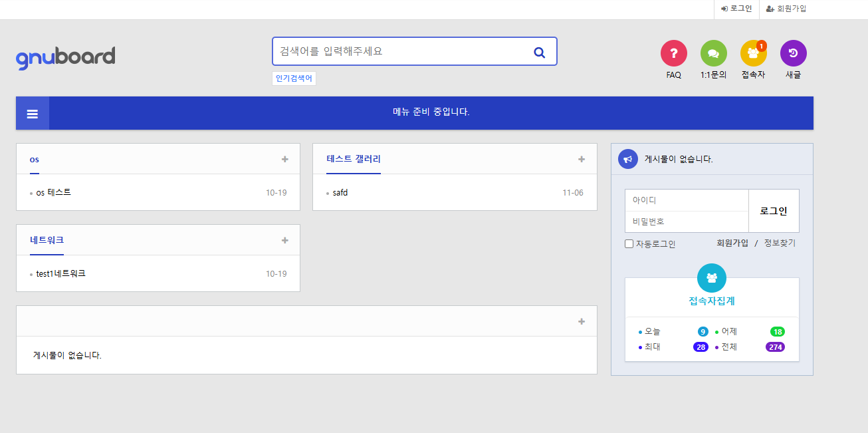Image resolution: width=868 pixels, height=433 pixels.
Task: Open the hamburger menu in blue bar
Action: 33,114
